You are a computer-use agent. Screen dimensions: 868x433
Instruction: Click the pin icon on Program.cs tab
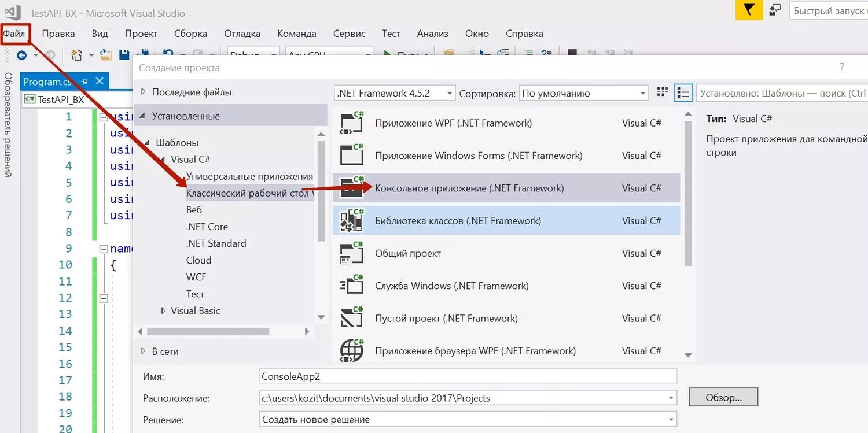point(84,82)
